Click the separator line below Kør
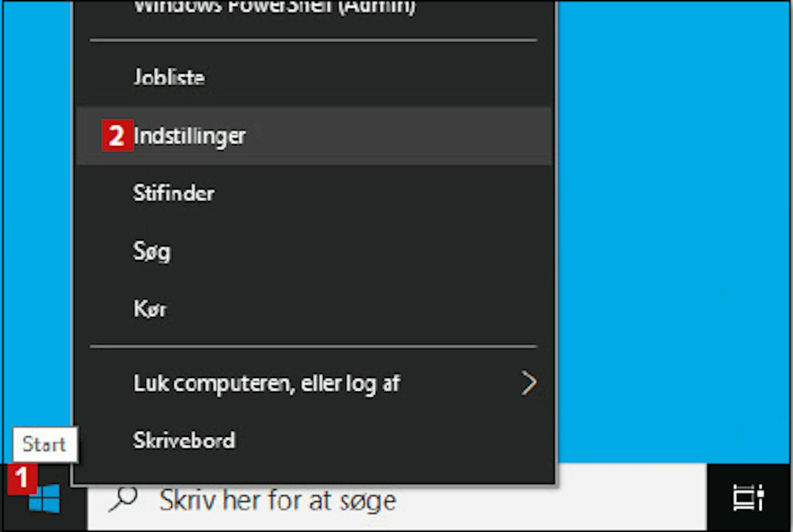The height and width of the screenshot is (532, 793). [313, 346]
